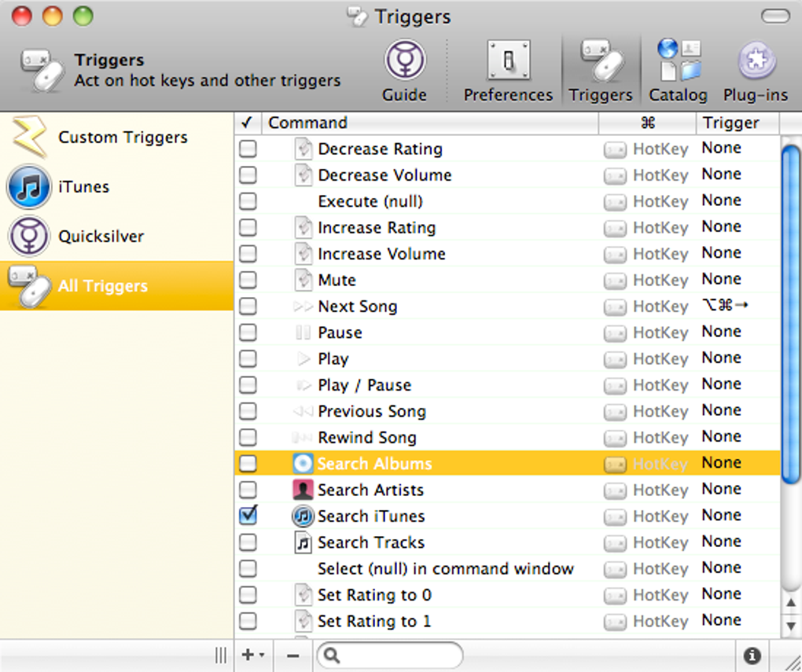Click the None trigger for Search Artists

[722, 489]
